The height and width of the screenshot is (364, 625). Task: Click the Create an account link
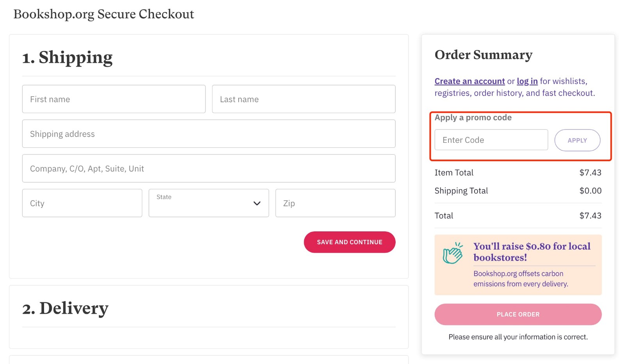tap(469, 81)
